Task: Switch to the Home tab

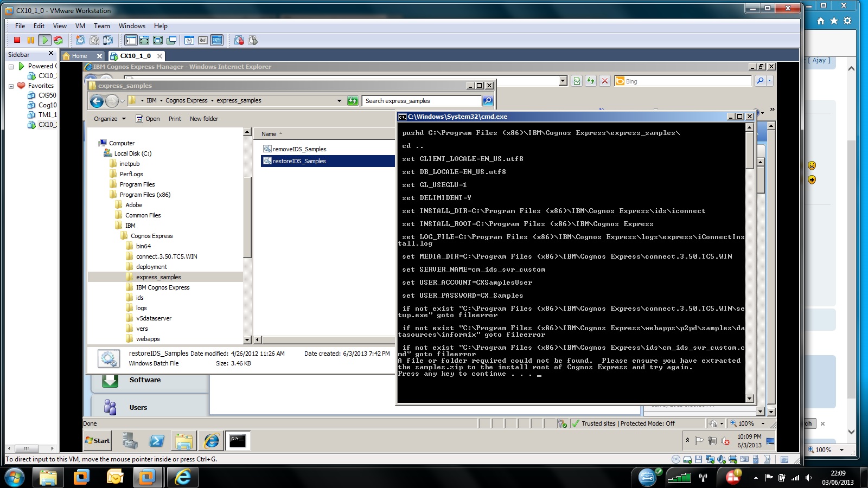Action: (79, 56)
